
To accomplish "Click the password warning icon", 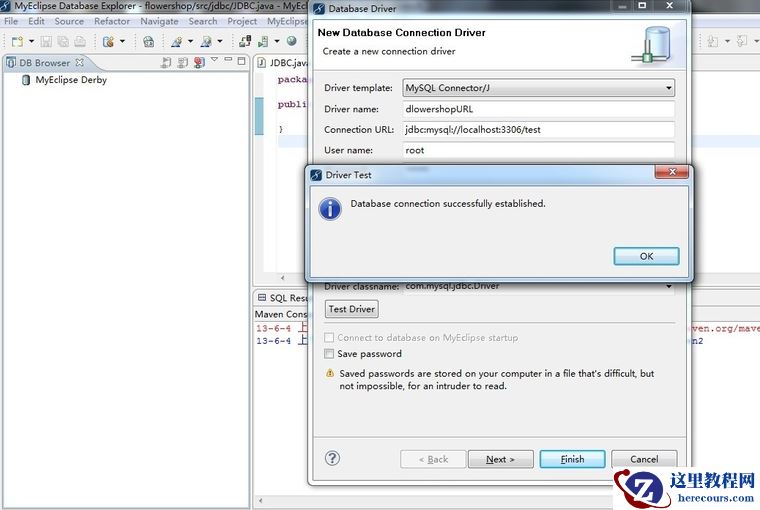I will click(x=330, y=373).
